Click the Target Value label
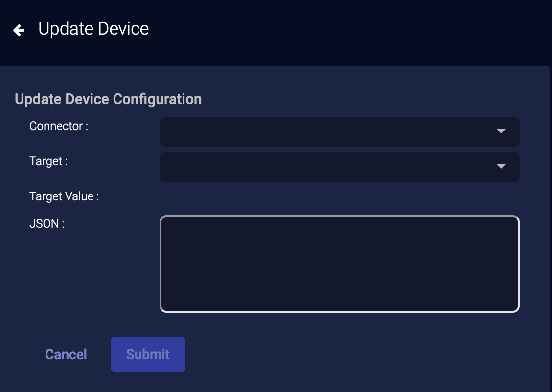552x392 pixels. coord(64,196)
